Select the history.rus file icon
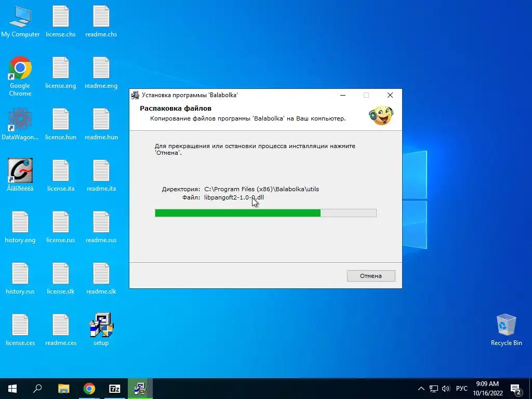The image size is (532, 399). pyautogui.click(x=20, y=278)
